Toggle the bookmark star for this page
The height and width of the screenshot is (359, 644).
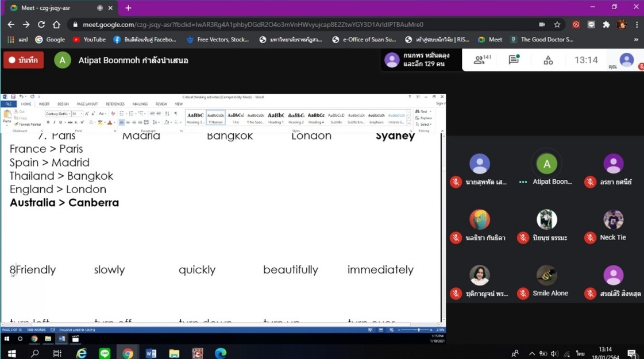pyautogui.click(x=557, y=25)
